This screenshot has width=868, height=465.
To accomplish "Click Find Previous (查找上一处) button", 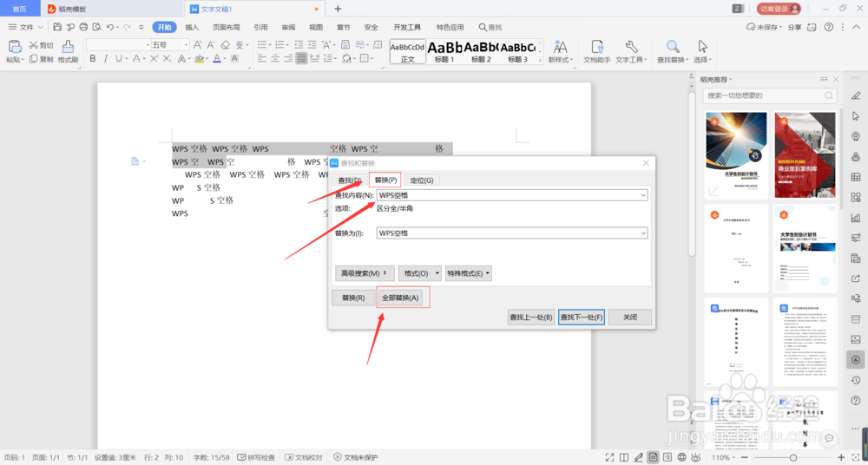I will click(x=531, y=318).
